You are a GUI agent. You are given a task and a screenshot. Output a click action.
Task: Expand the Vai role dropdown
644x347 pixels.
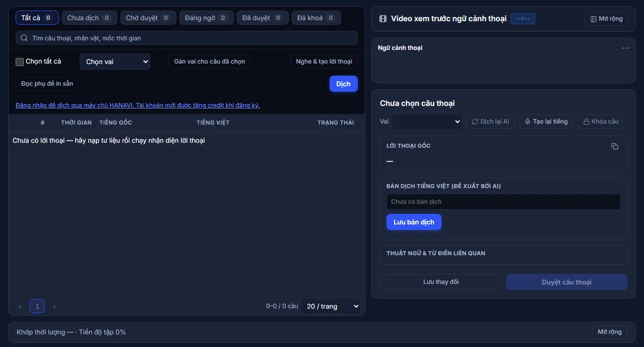tap(427, 122)
